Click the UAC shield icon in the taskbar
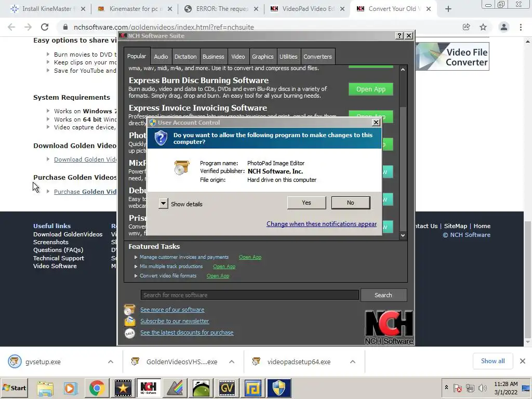The height and width of the screenshot is (399, 532). pos(279,388)
